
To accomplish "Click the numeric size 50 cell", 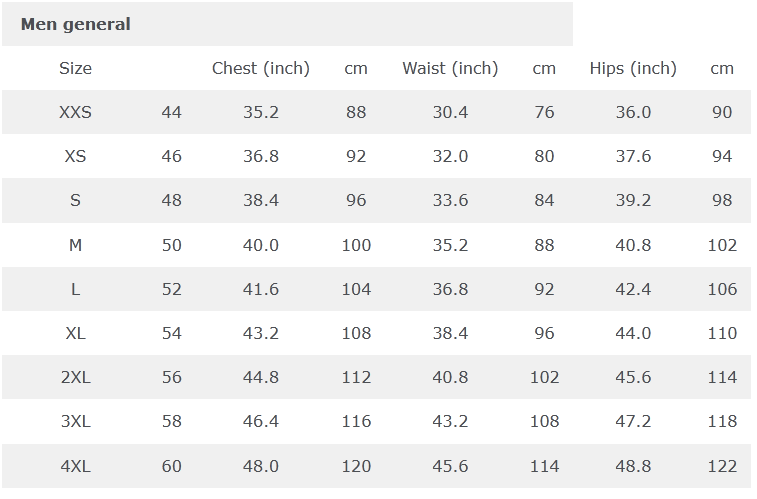I will 172,245.
